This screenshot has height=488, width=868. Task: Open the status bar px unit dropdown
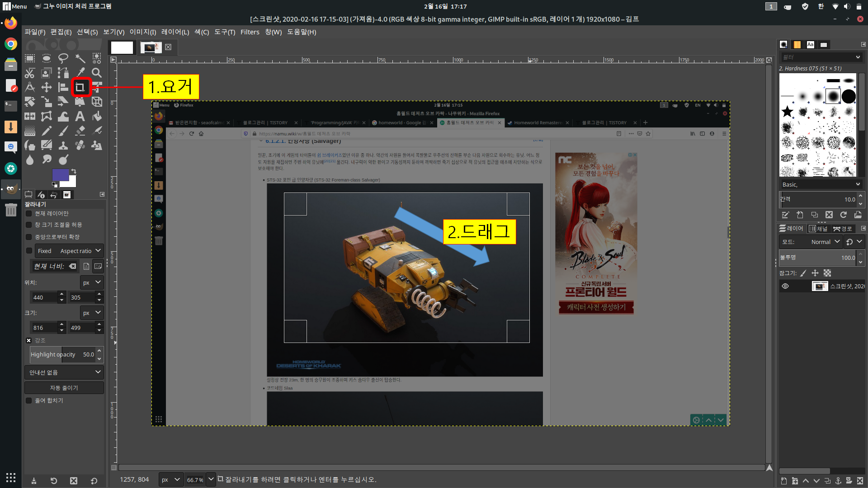[x=171, y=479]
